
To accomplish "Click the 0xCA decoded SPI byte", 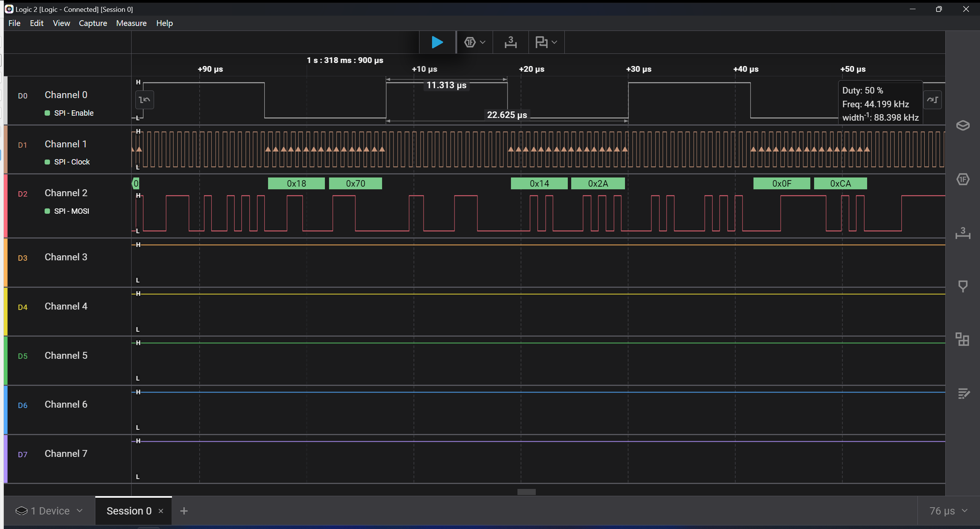I will (x=840, y=184).
